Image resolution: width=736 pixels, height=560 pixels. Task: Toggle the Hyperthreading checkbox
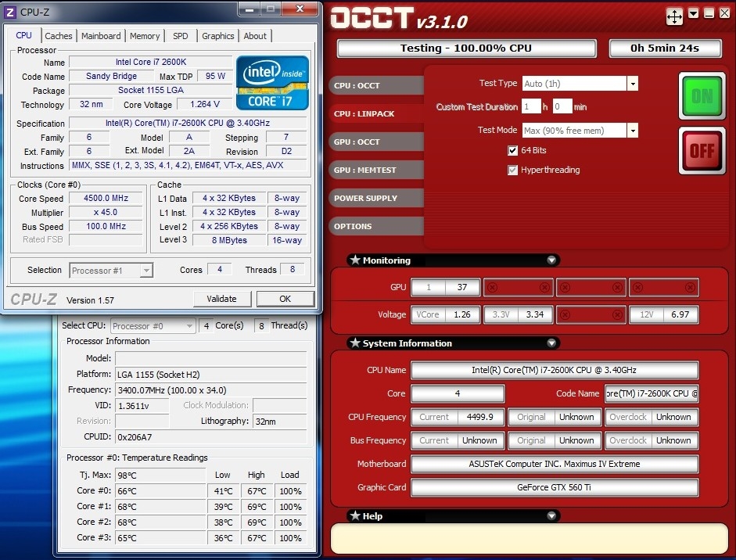512,170
